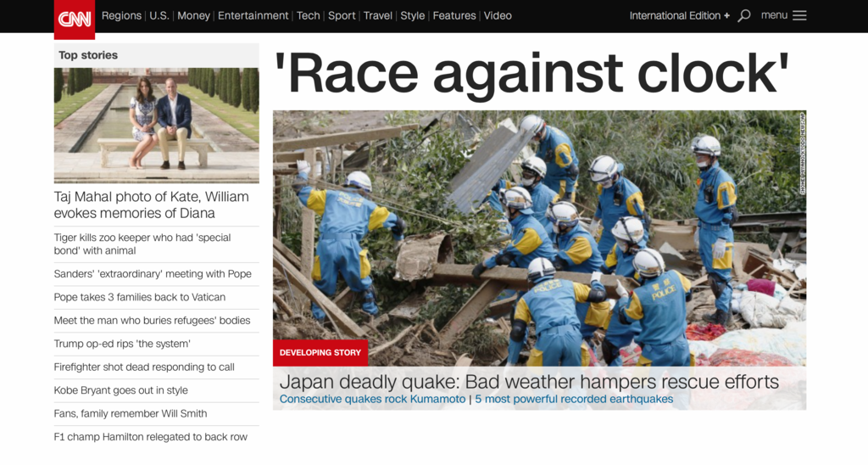Image resolution: width=868 pixels, height=465 pixels.
Task: Open the Kate and William Taj Mahal photo
Action: (156, 126)
